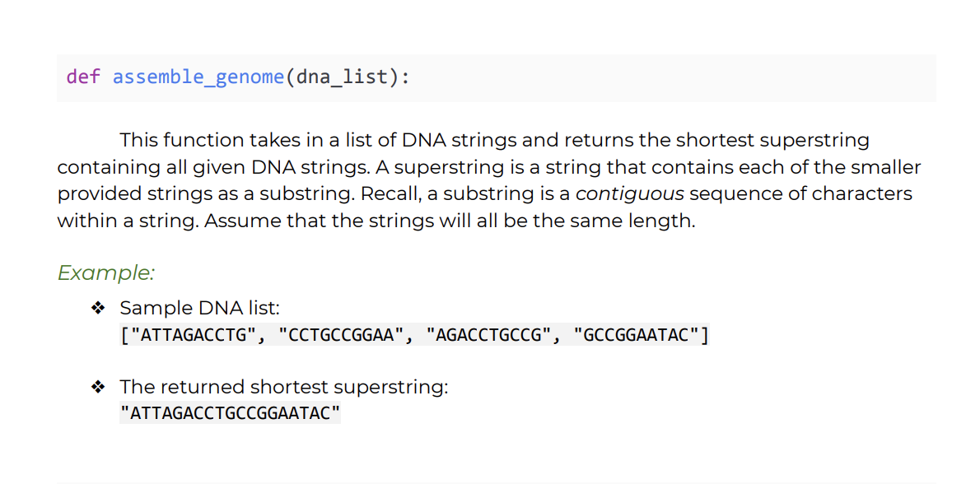Click 'The returned shortest superstring:' text

click(x=284, y=387)
